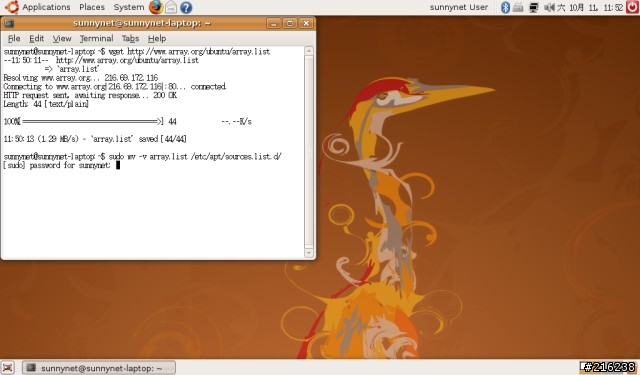Open the terminal View menu
The height and width of the screenshot is (375, 640).
[62, 38]
